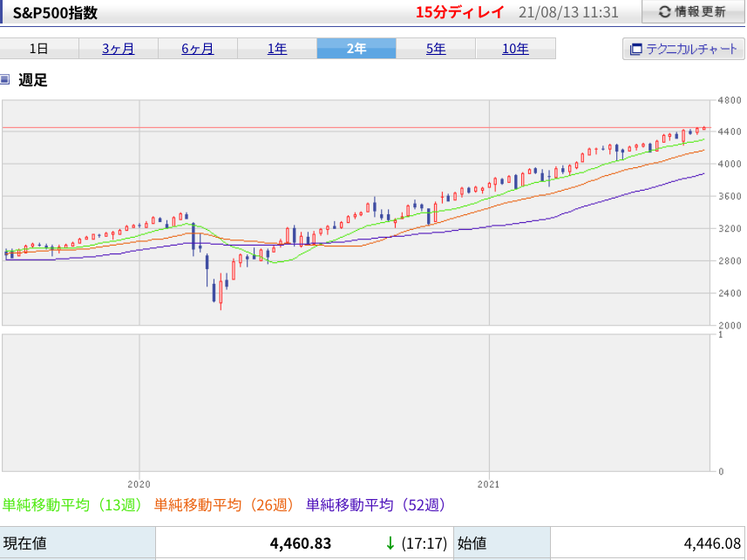Click the green down arrow beside current price
This screenshot has width=747, height=560.
pos(390,543)
